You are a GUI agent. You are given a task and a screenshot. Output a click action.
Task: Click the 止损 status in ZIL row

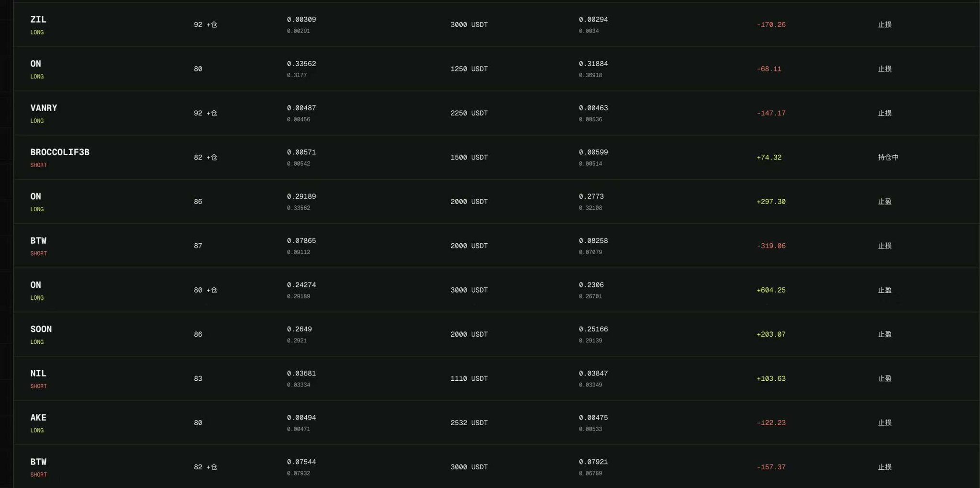point(885,25)
